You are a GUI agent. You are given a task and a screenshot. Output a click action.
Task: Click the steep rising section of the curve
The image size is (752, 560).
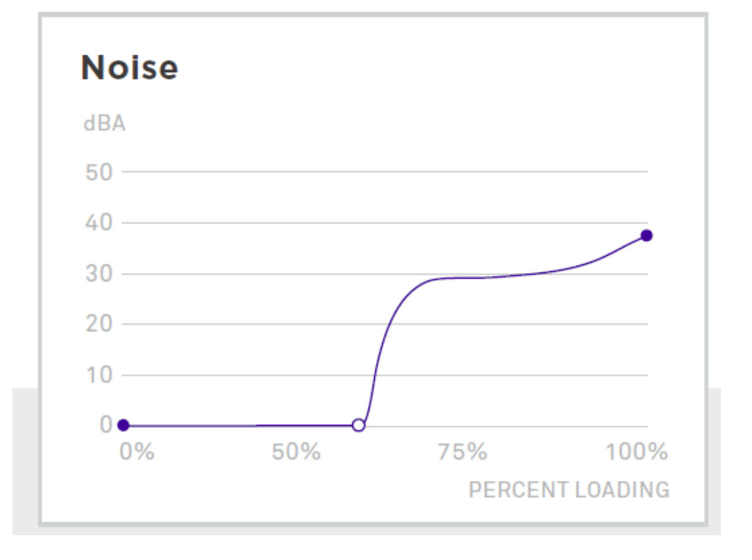tap(380, 348)
